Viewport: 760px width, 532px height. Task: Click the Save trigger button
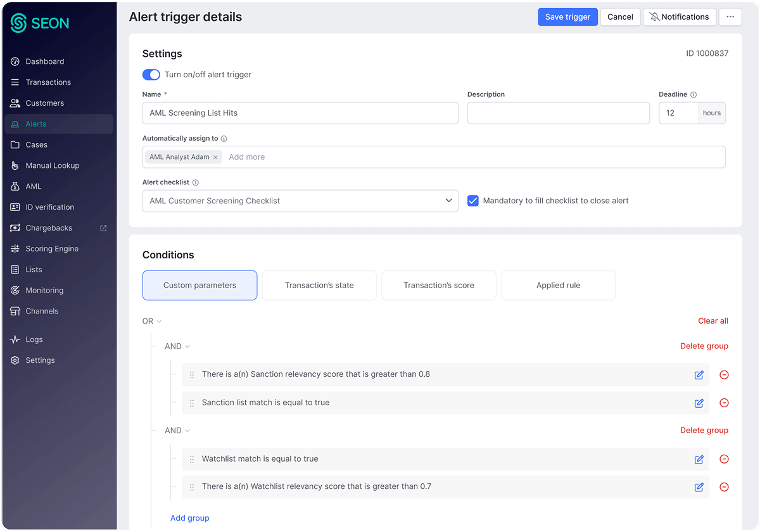pyautogui.click(x=567, y=17)
